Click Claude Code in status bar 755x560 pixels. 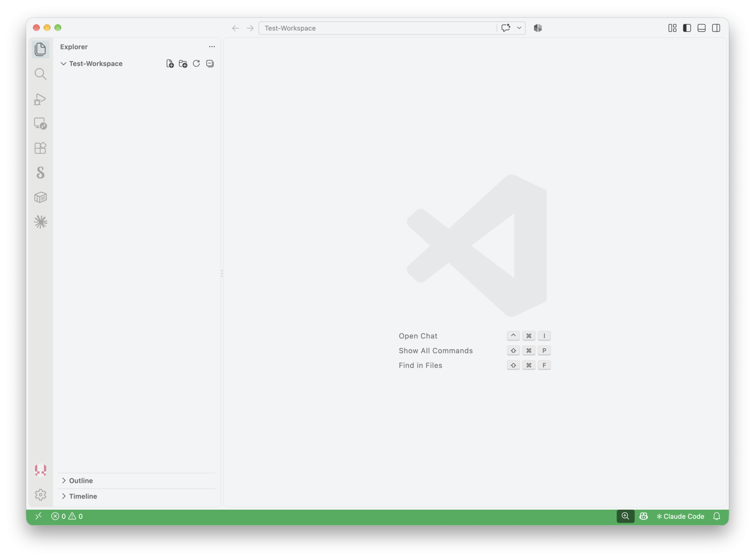680,516
